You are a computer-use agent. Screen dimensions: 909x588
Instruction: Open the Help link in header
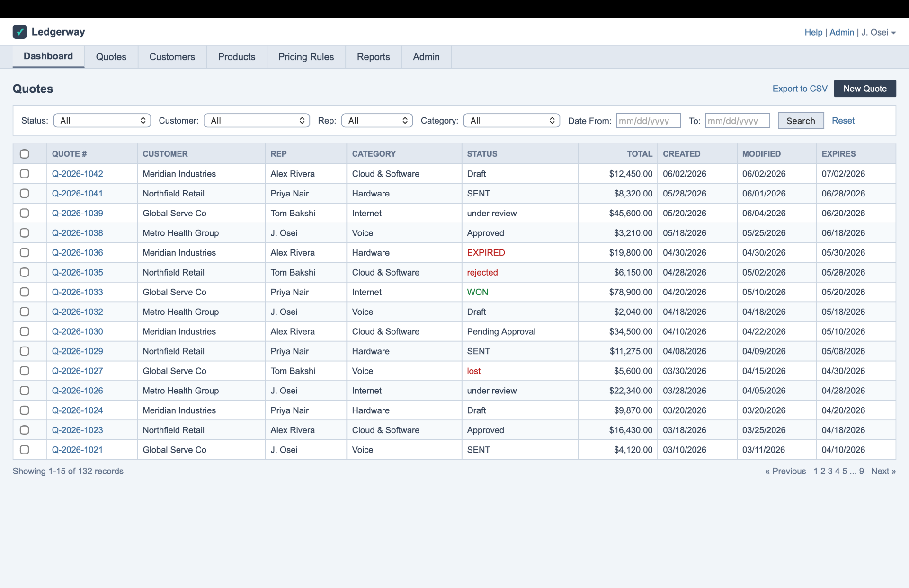coord(813,32)
